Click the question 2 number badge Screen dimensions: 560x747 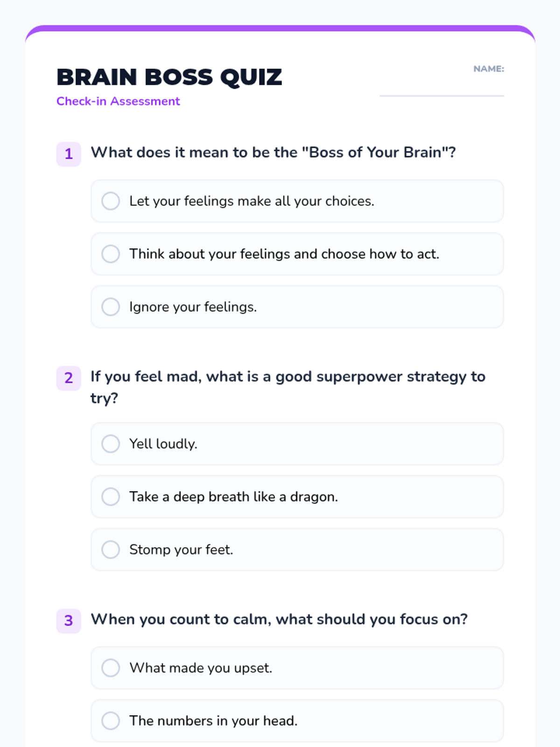pyautogui.click(x=69, y=378)
